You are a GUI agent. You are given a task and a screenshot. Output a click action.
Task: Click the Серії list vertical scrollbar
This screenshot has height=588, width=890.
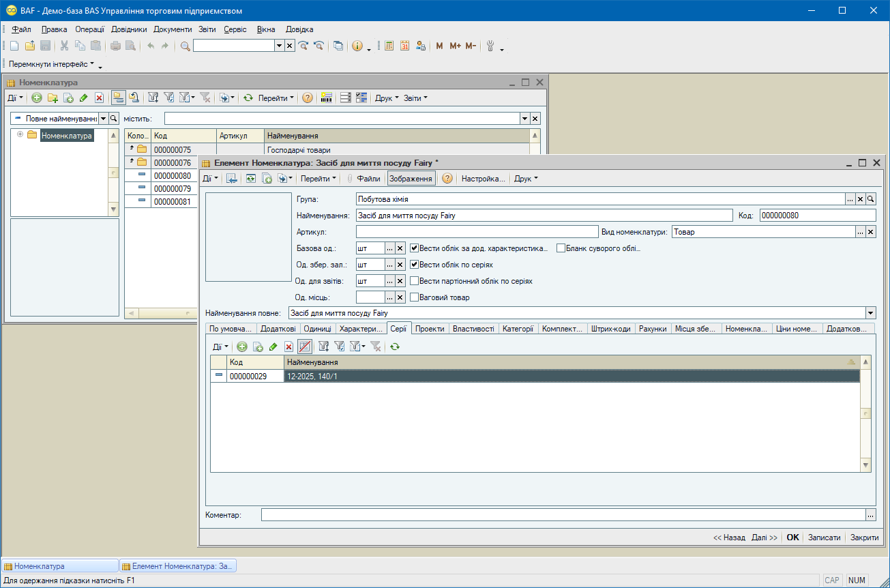click(x=865, y=413)
